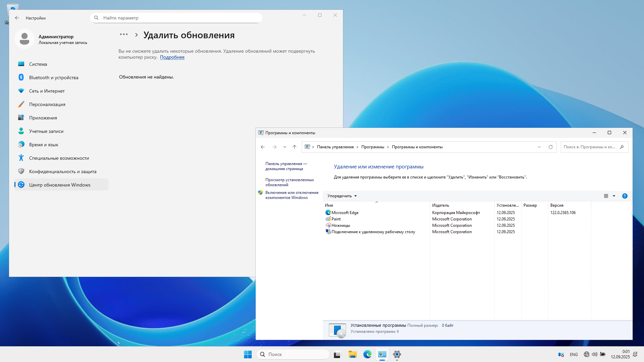Click the Специальные возможности accessibility icon
Image resolution: width=644 pixels, height=362 pixels.
[21, 158]
